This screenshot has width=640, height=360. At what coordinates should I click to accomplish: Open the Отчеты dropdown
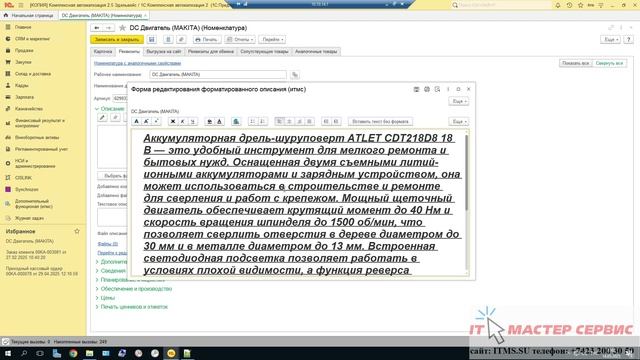(x=240, y=40)
